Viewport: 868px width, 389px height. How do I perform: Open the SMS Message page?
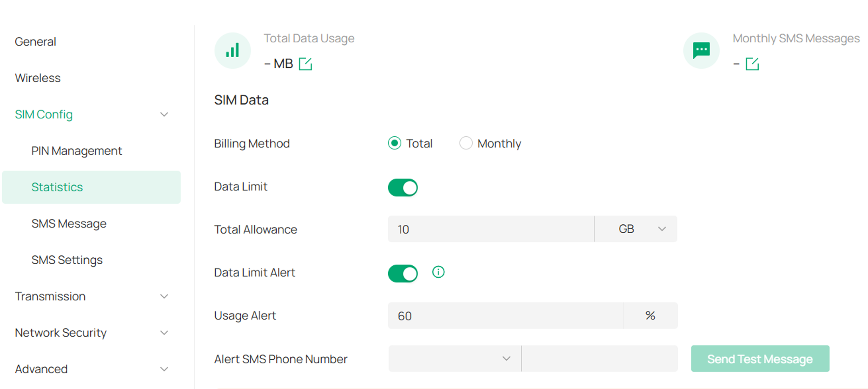coord(69,223)
